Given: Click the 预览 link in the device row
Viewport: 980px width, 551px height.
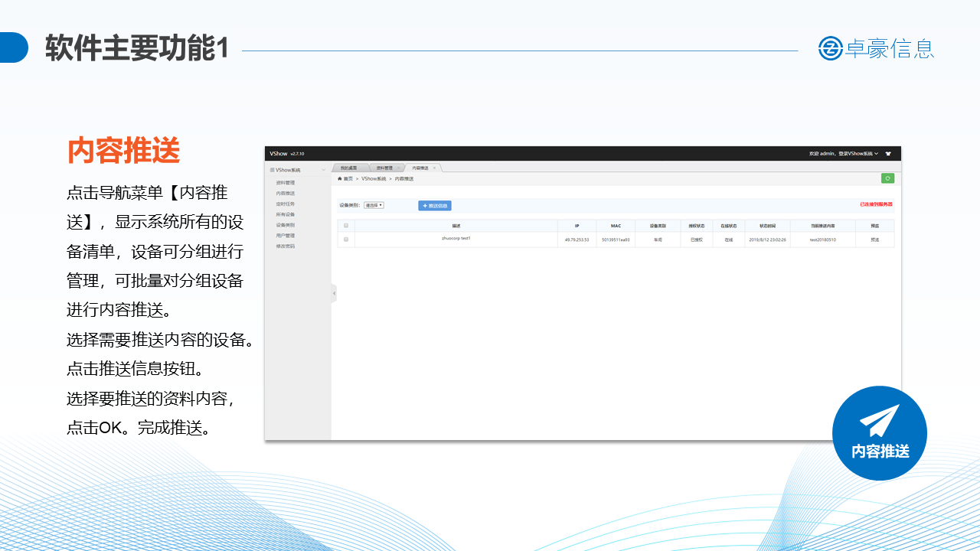Looking at the screenshot, I should [874, 240].
